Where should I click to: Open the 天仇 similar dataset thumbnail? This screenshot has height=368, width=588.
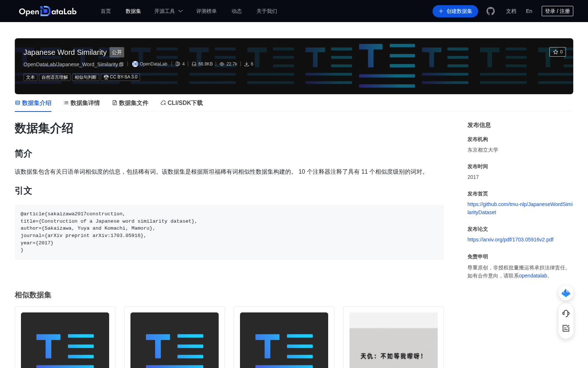click(x=394, y=340)
